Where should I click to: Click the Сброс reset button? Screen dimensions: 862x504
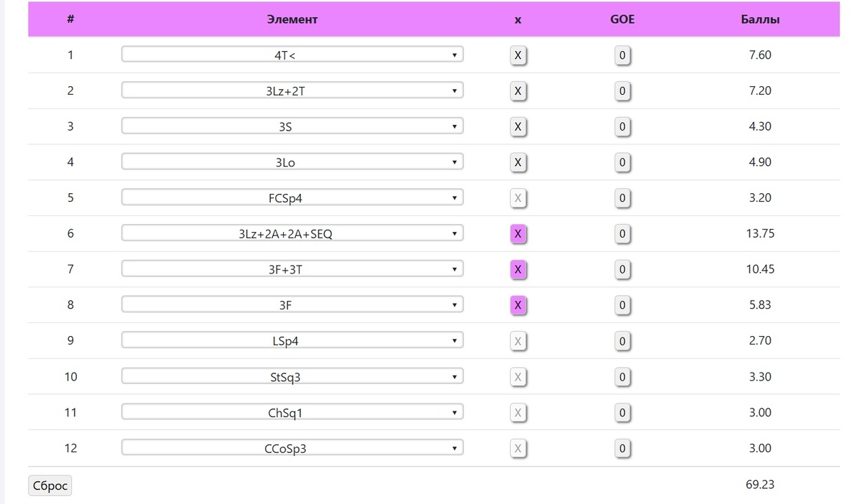click(50, 486)
